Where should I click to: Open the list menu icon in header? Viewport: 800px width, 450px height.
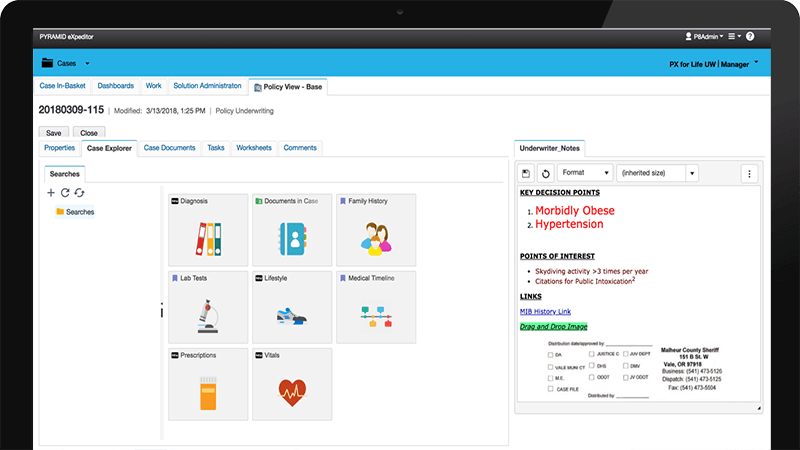click(x=735, y=36)
